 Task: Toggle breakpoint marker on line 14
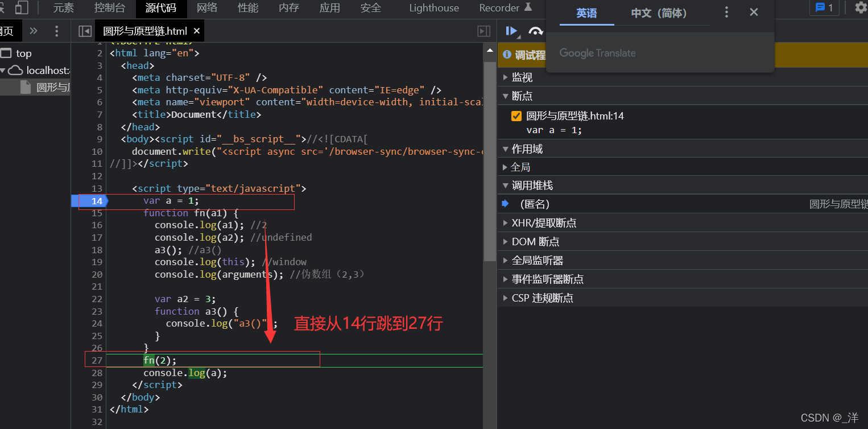click(89, 201)
